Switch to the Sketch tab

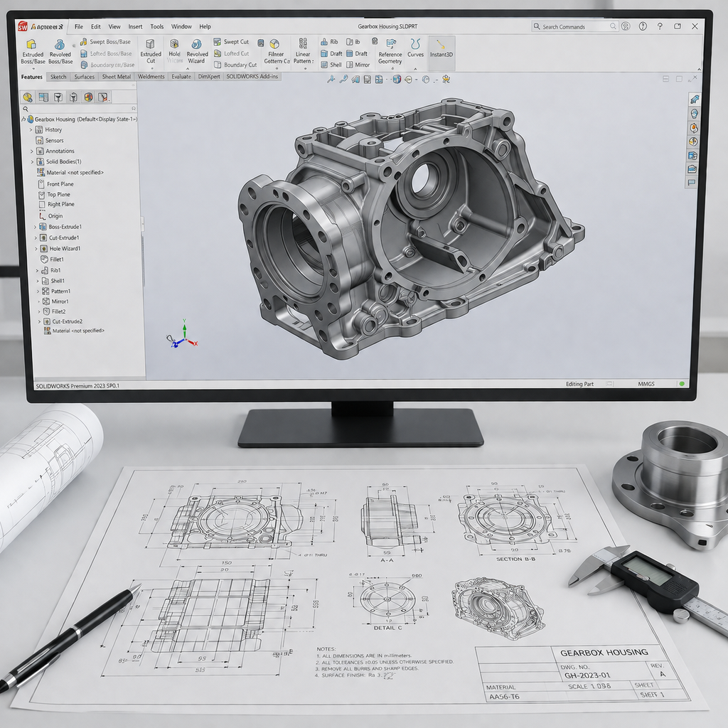point(58,77)
